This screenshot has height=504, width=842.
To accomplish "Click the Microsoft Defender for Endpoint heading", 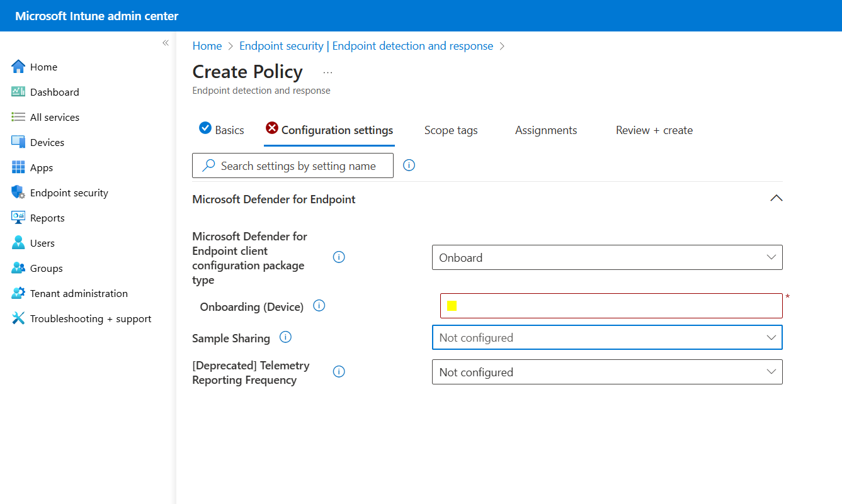I will 274,199.
